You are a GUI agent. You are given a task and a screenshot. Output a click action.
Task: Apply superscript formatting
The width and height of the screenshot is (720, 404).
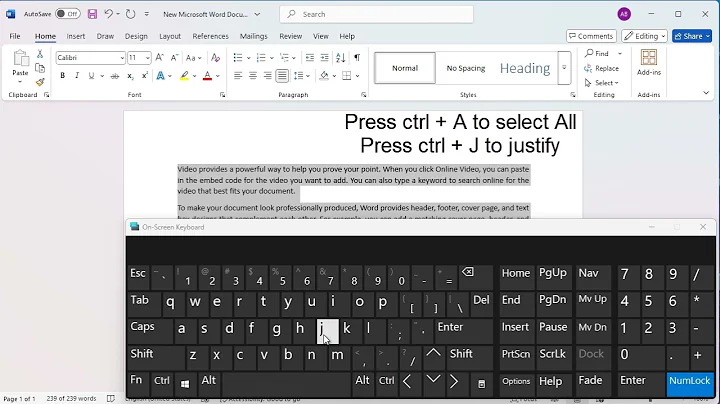pos(145,76)
